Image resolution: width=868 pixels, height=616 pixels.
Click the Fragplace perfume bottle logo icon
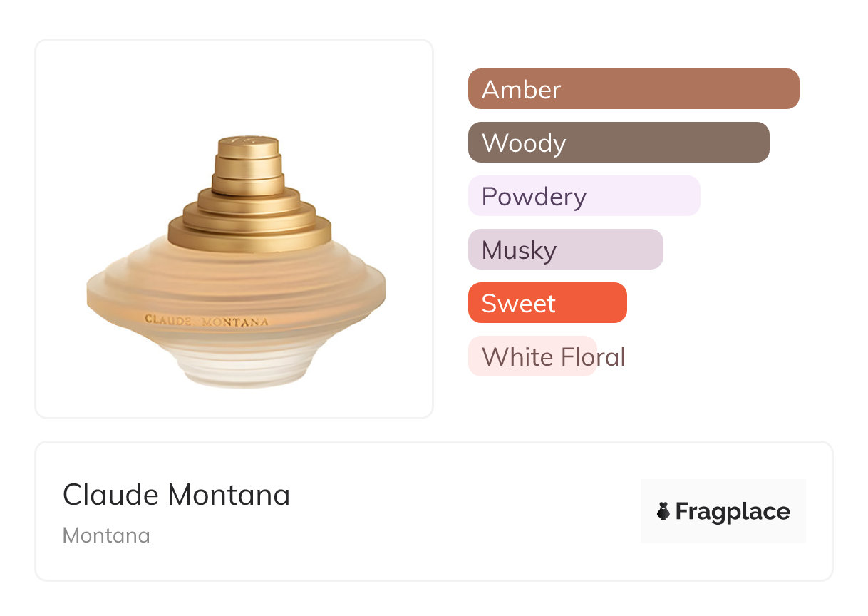click(663, 511)
